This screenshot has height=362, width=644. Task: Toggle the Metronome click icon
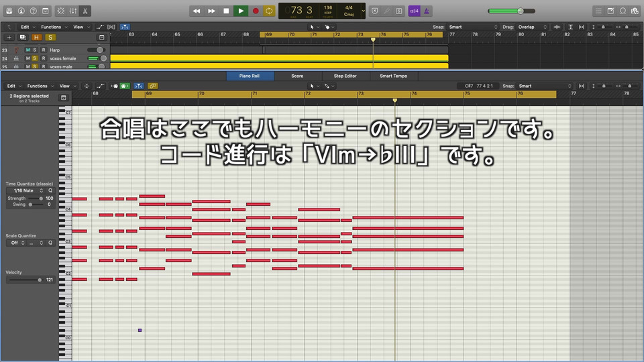(427, 11)
